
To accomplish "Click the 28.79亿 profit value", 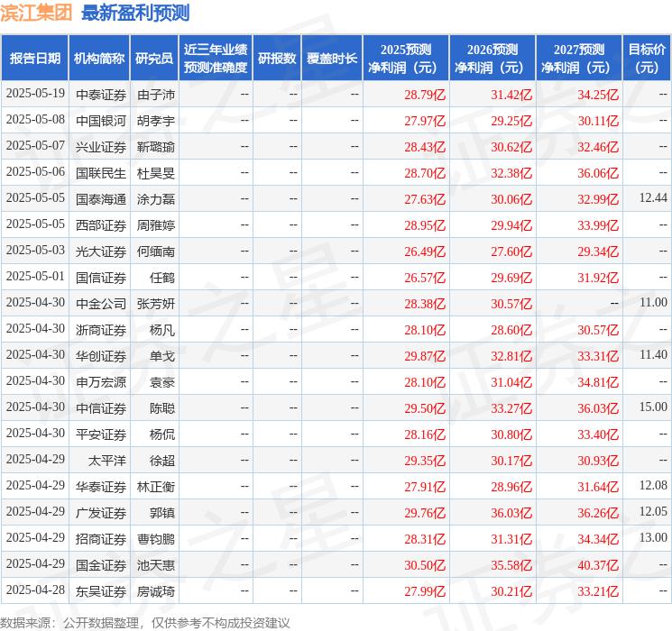I will tap(425, 95).
